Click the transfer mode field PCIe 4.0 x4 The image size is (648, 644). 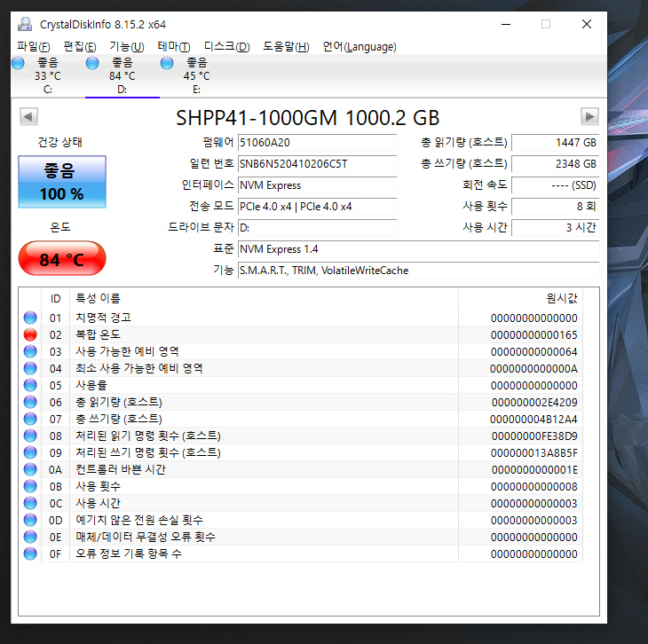coord(318,207)
